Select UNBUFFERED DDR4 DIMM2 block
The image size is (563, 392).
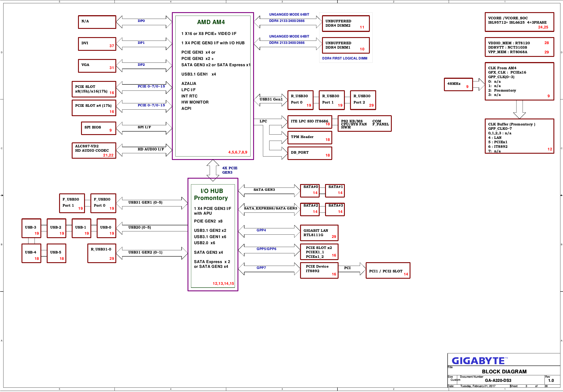(x=346, y=23)
